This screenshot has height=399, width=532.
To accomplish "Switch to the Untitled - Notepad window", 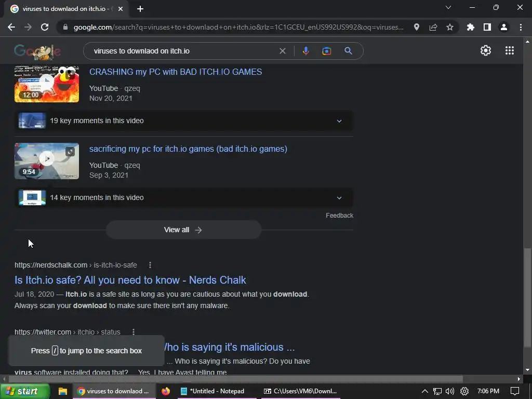I will pos(217,391).
